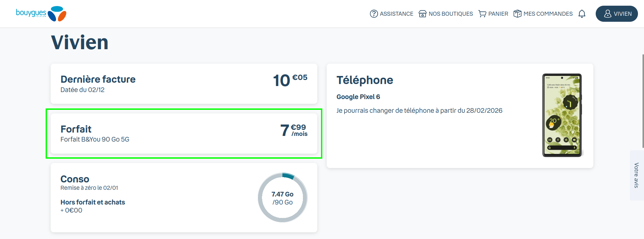Image resolution: width=644 pixels, height=239 pixels.
Task: Click the Panier shopping cart icon
Action: pyautogui.click(x=482, y=14)
